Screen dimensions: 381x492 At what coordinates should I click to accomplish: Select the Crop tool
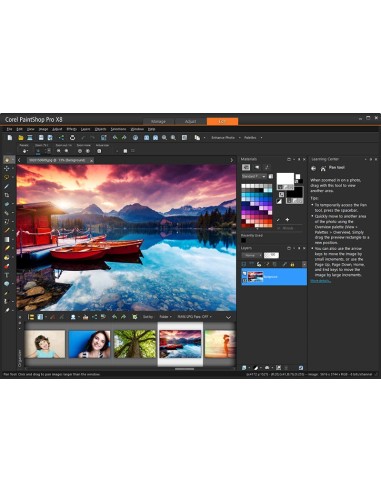point(7,195)
